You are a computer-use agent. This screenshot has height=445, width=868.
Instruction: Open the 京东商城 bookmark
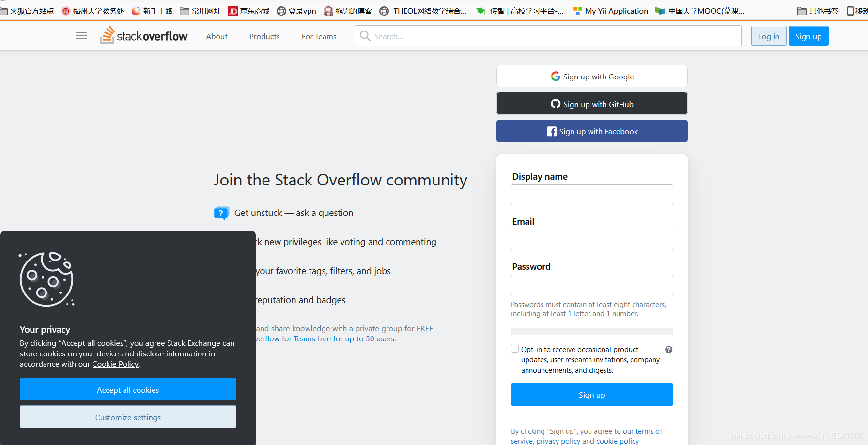pos(249,11)
